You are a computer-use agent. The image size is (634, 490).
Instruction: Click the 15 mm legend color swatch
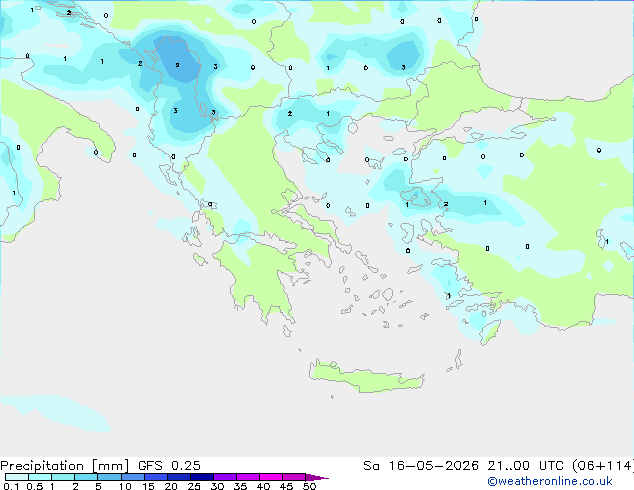155,477
